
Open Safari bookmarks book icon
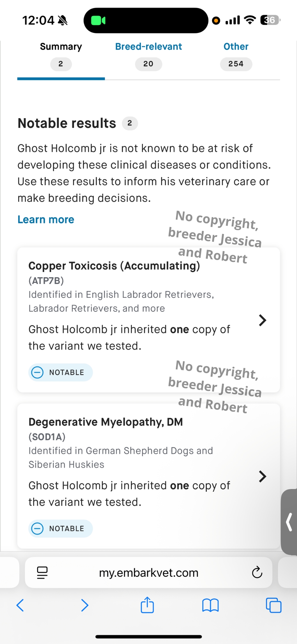(210, 605)
